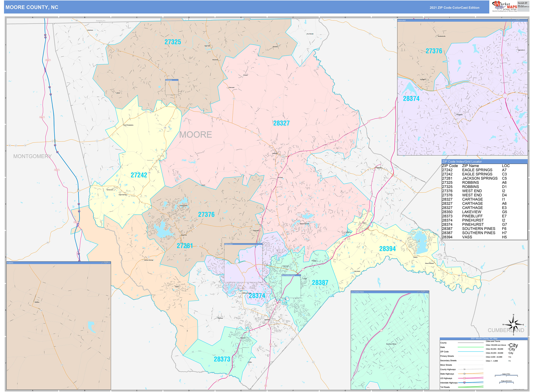The height and width of the screenshot is (392, 533).
Task: Click 28374 label in the Pinehurst inset
Action: point(411,99)
